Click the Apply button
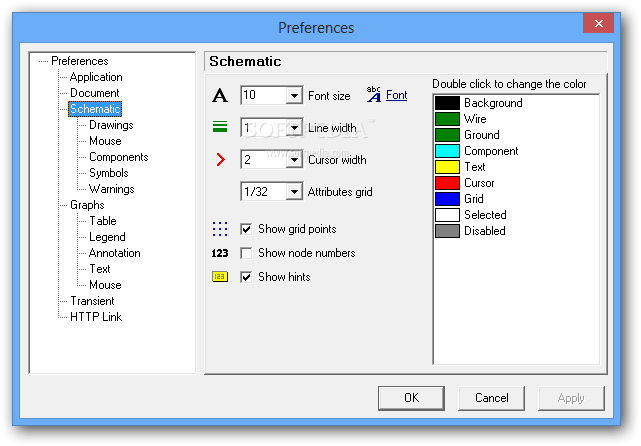 click(x=571, y=398)
